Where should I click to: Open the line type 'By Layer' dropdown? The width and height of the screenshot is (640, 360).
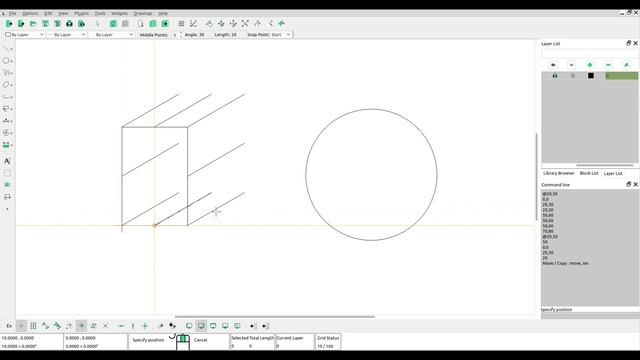pyautogui.click(x=111, y=35)
